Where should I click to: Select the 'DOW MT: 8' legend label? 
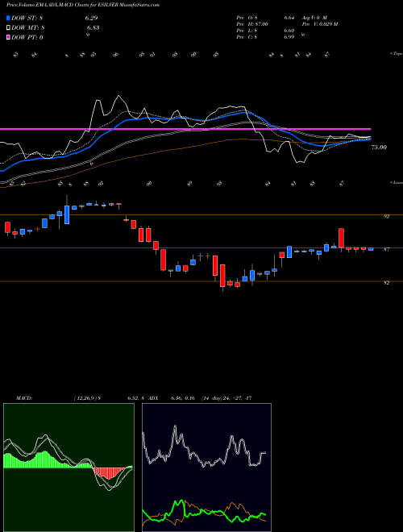(x=28, y=27)
